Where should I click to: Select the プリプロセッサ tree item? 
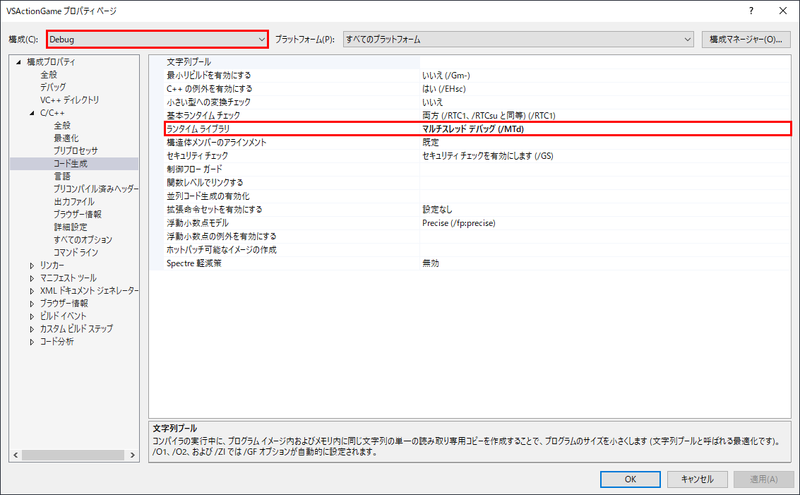point(76,151)
